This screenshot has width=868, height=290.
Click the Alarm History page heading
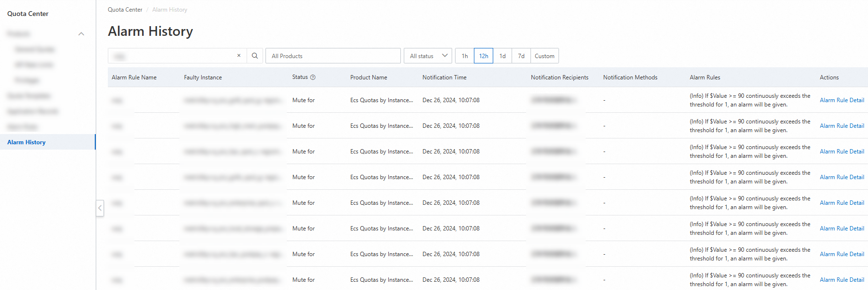(150, 31)
